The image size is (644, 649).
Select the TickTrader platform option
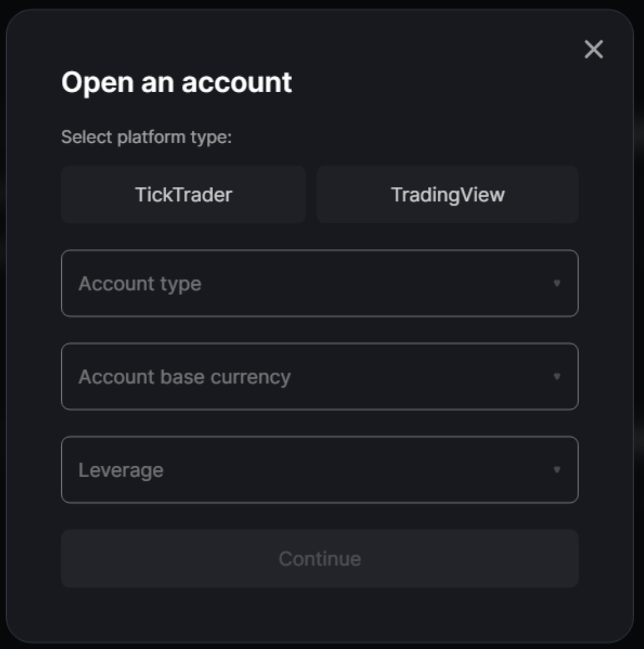pyautogui.click(x=183, y=194)
